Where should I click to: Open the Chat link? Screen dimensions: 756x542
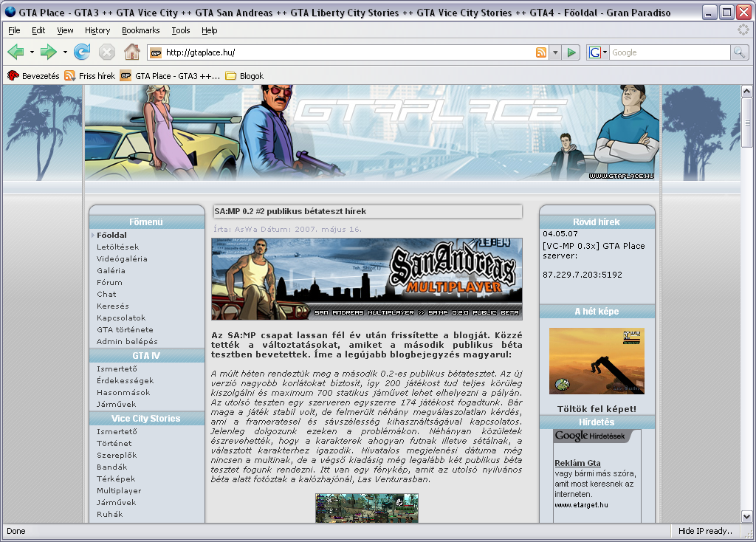tap(106, 294)
